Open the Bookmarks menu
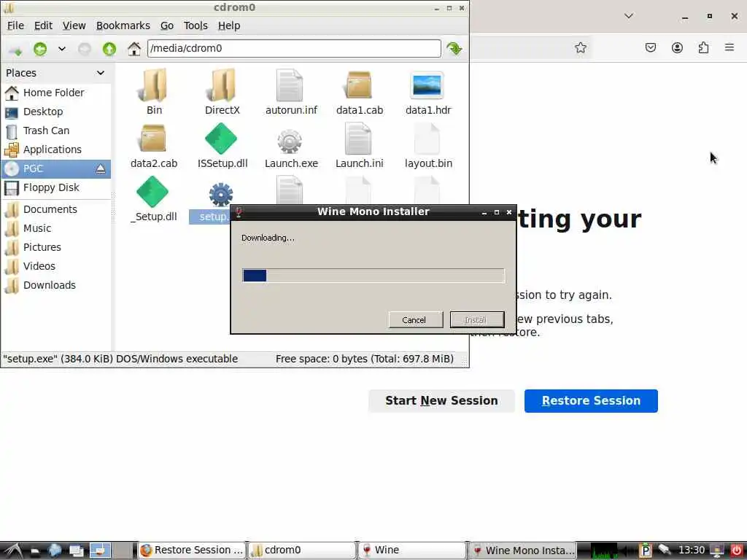The image size is (747, 560). [x=123, y=26]
